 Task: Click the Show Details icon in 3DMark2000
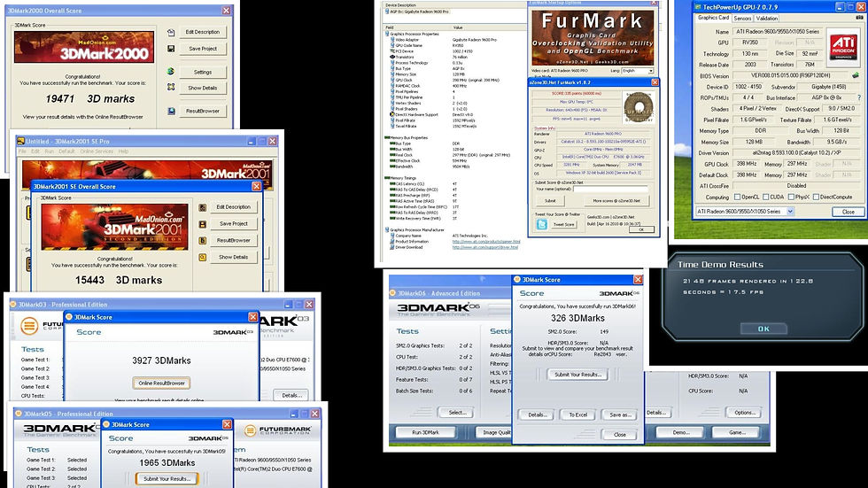coord(171,88)
